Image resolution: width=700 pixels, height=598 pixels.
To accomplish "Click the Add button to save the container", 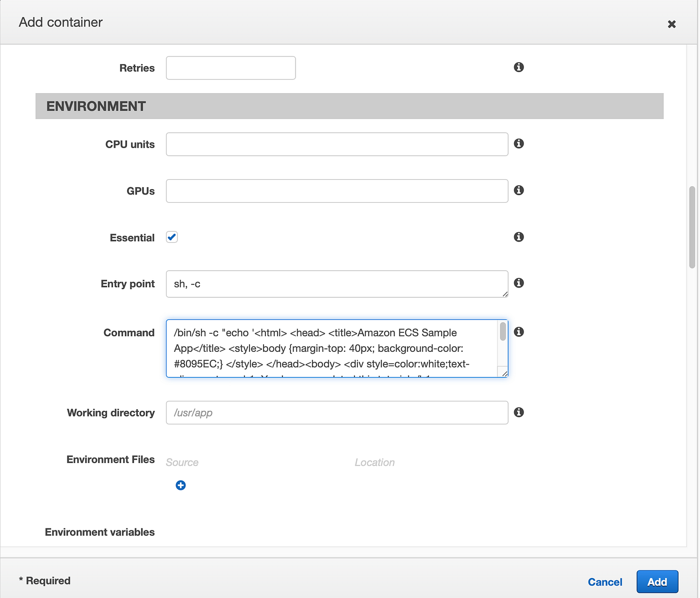I will point(657,581).
